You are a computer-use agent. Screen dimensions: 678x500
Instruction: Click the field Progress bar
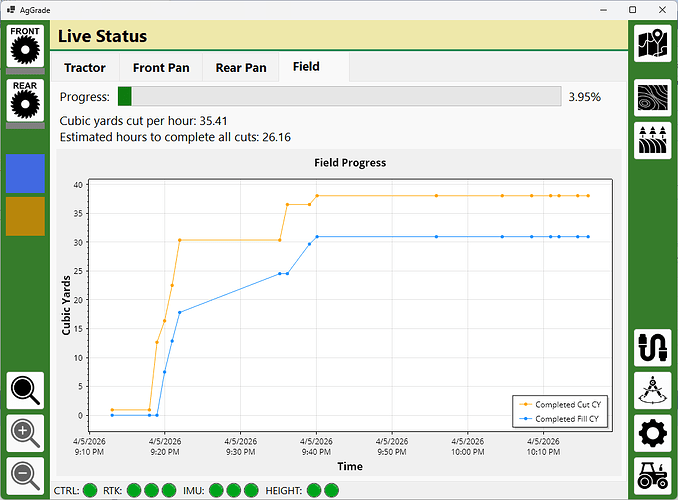[339, 97]
